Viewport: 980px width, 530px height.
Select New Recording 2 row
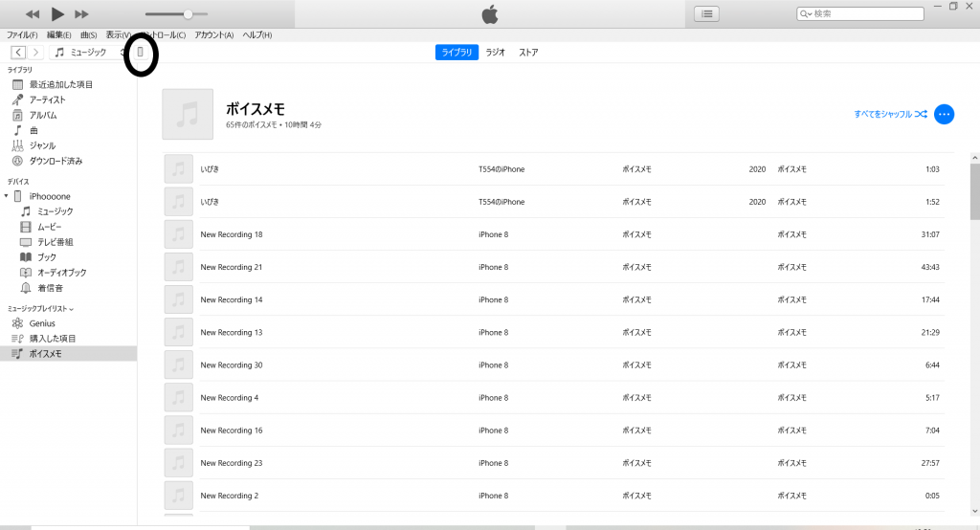(x=554, y=496)
